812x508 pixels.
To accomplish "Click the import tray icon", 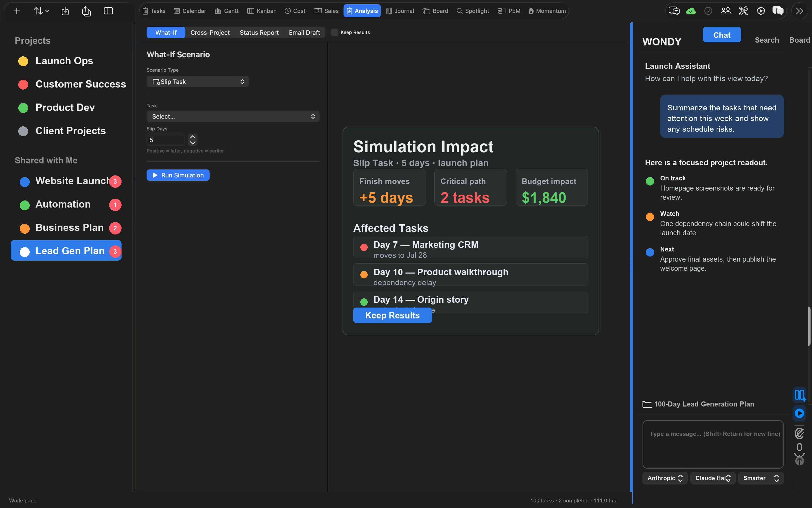I will (65, 11).
